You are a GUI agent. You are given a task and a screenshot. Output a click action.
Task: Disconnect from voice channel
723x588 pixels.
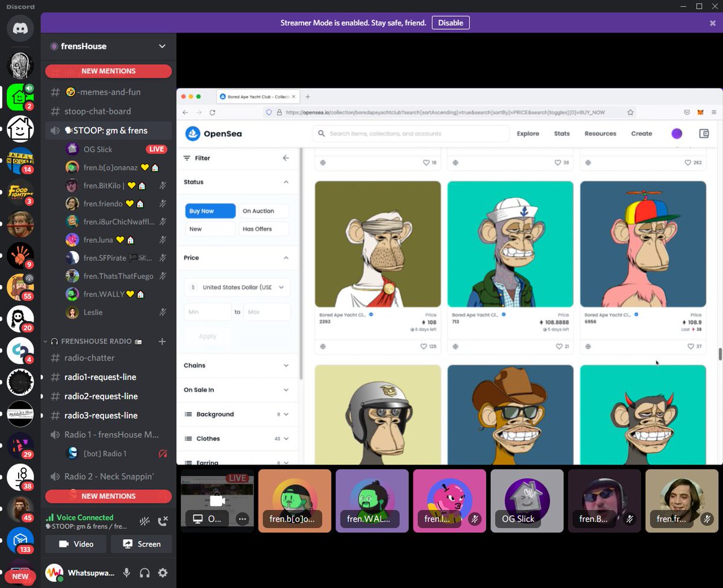tap(163, 522)
